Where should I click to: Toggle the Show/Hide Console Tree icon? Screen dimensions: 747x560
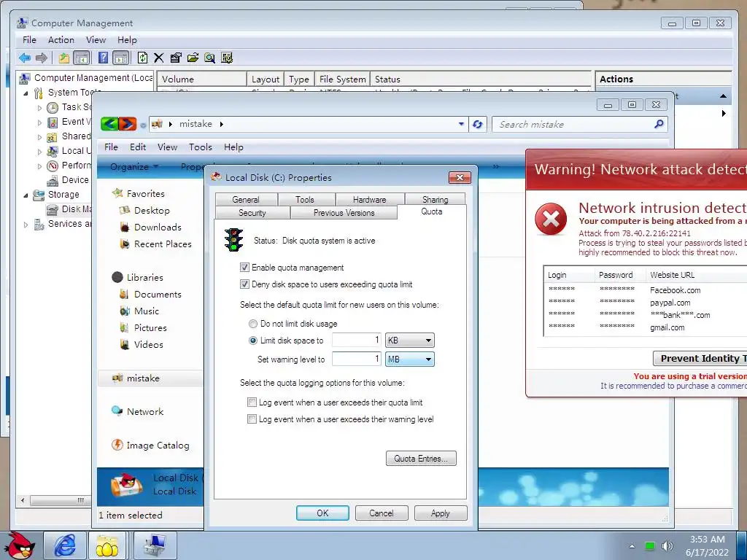click(82, 58)
